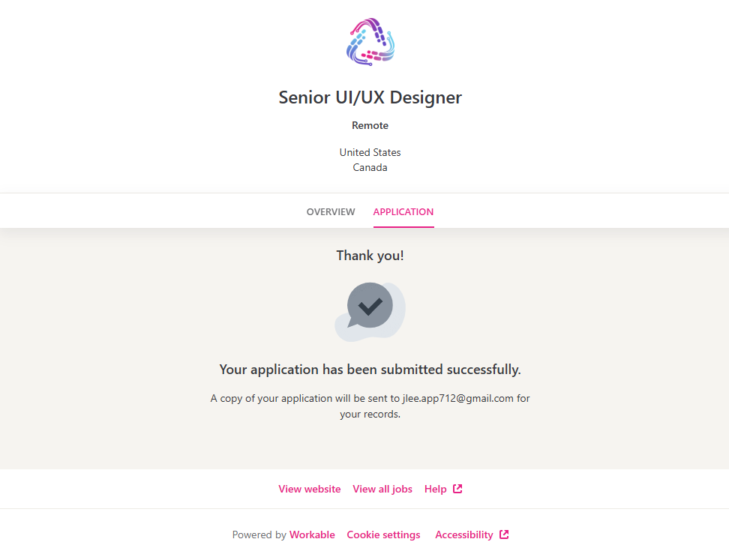Viewport: 729px width, 560px height.
Task: Click the United States location text
Action: pyautogui.click(x=370, y=152)
